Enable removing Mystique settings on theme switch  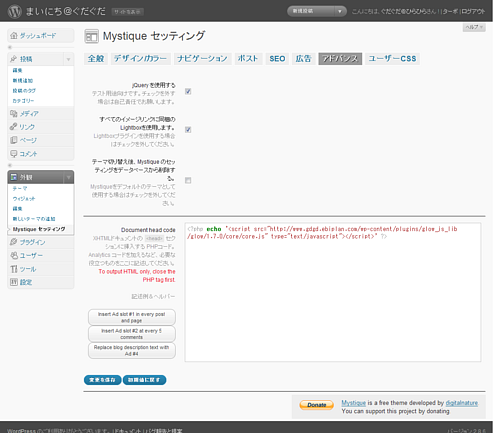188,180
